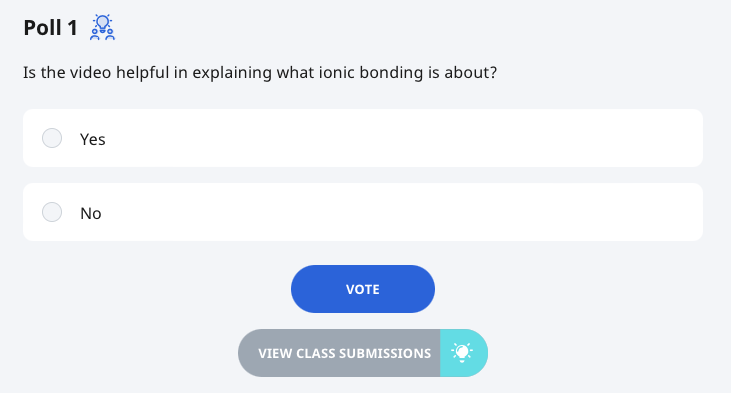Screen dimensions: 731x393
Task: Submit the poll with the VOTE button
Action: 363,289
